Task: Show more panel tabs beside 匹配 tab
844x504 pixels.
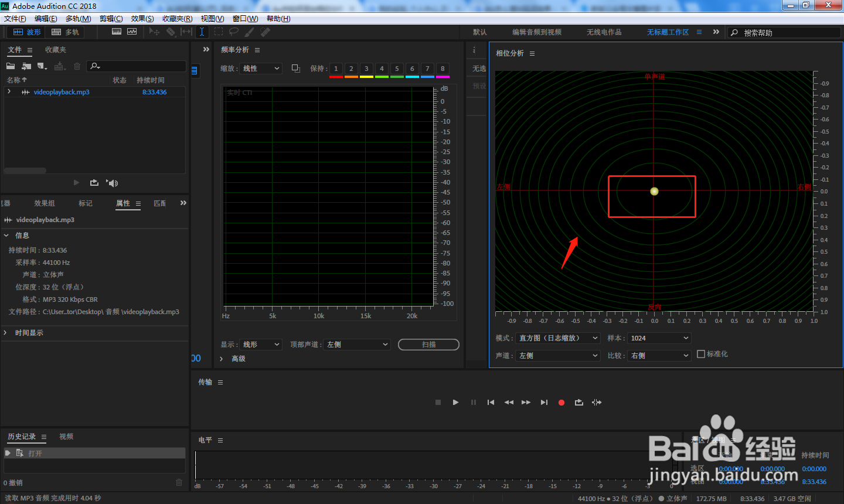Action: (183, 203)
